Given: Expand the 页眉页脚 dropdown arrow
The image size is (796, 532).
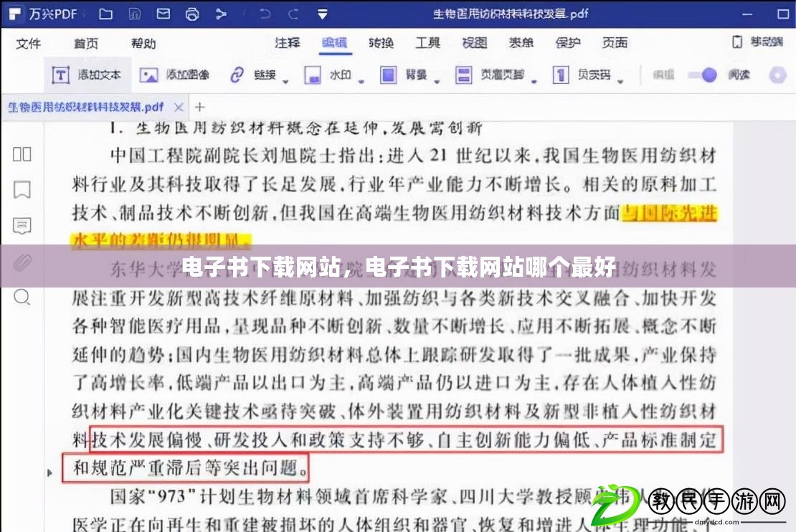Looking at the screenshot, I should point(534,81).
